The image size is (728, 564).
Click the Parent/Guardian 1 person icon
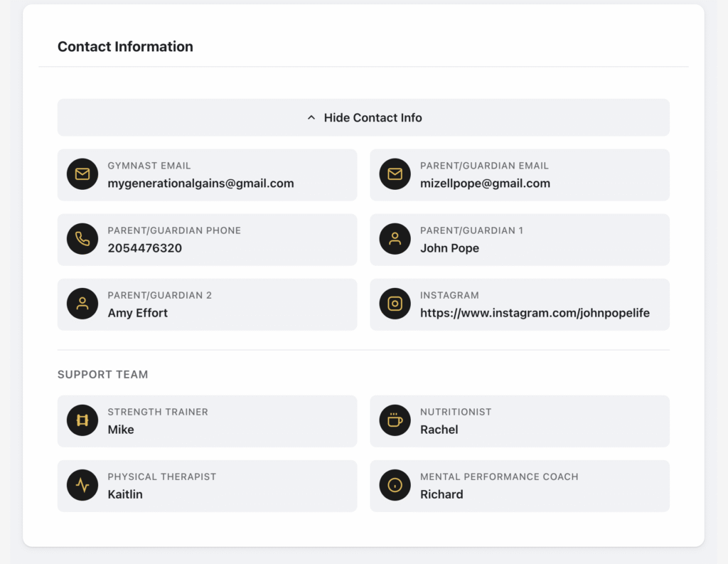[395, 239]
